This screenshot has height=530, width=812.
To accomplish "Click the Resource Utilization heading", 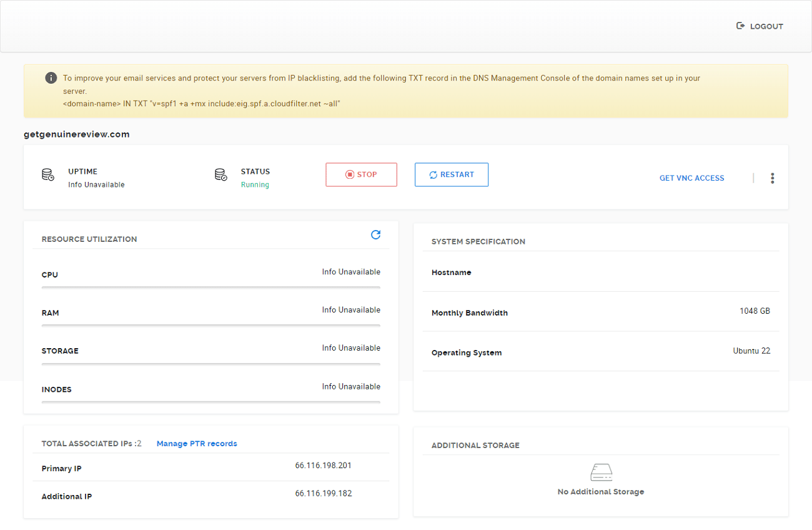I will click(x=89, y=239).
